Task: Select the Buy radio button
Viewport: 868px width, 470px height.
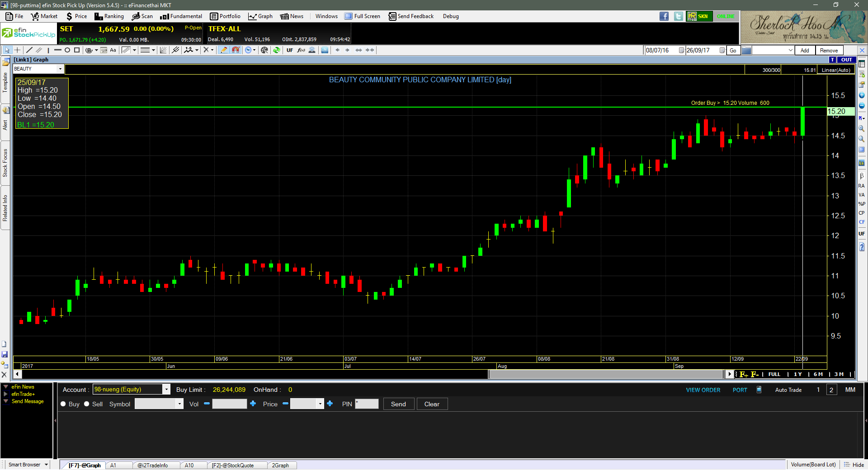Action: click(x=63, y=404)
